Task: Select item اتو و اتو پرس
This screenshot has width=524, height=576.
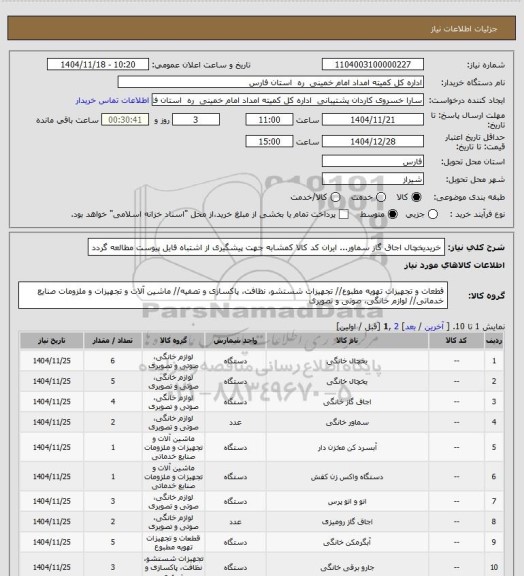Action: point(347,501)
